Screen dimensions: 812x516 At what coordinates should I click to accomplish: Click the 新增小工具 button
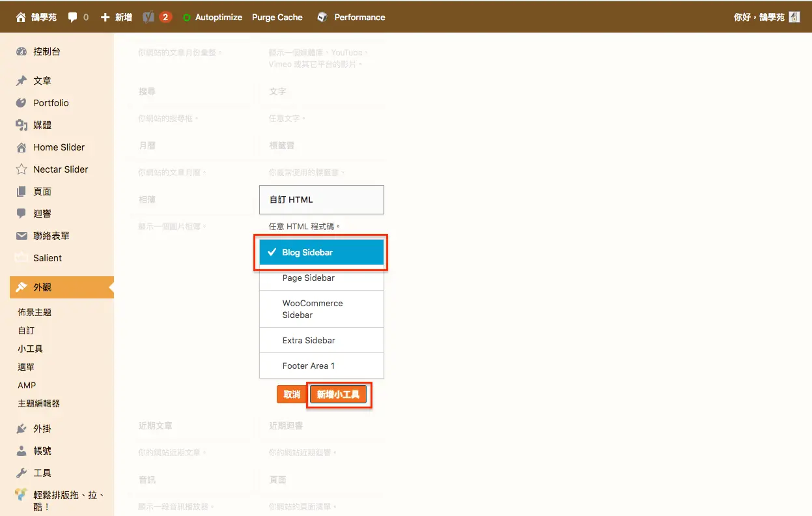pyautogui.click(x=339, y=395)
